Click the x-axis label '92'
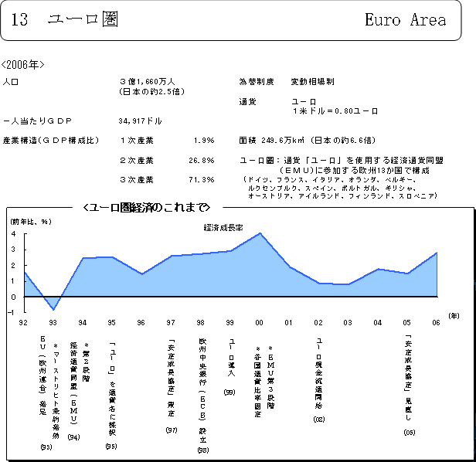 point(23,322)
